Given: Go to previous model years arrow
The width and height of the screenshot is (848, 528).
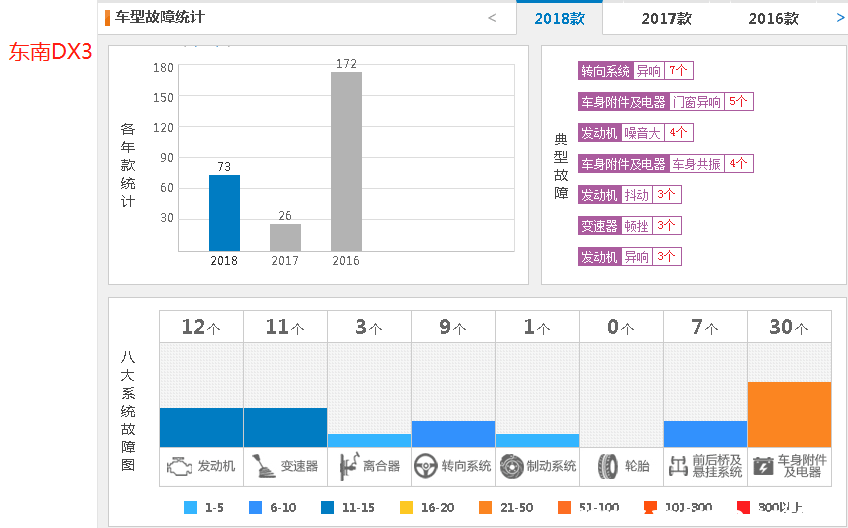Looking at the screenshot, I should tap(492, 18).
